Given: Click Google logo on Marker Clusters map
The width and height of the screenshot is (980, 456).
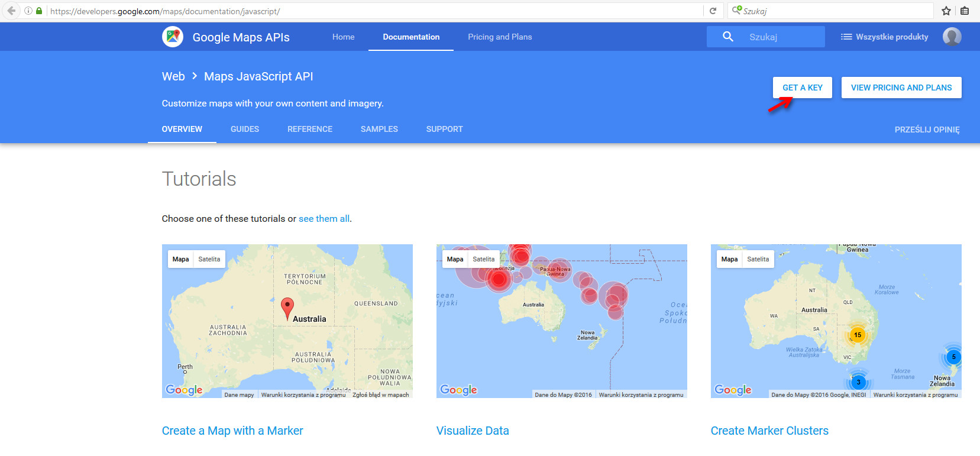Looking at the screenshot, I should tap(733, 390).
